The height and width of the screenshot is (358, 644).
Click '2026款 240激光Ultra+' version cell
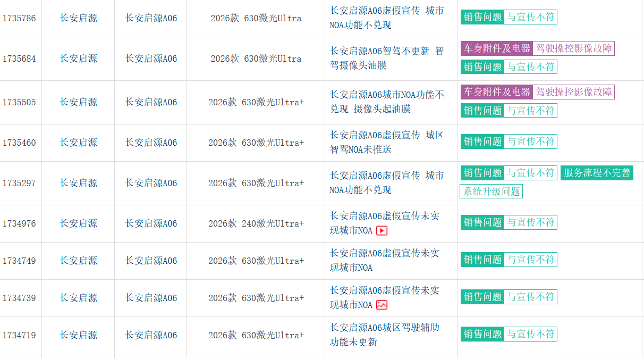pyautogui.click(x=256, y=223)
